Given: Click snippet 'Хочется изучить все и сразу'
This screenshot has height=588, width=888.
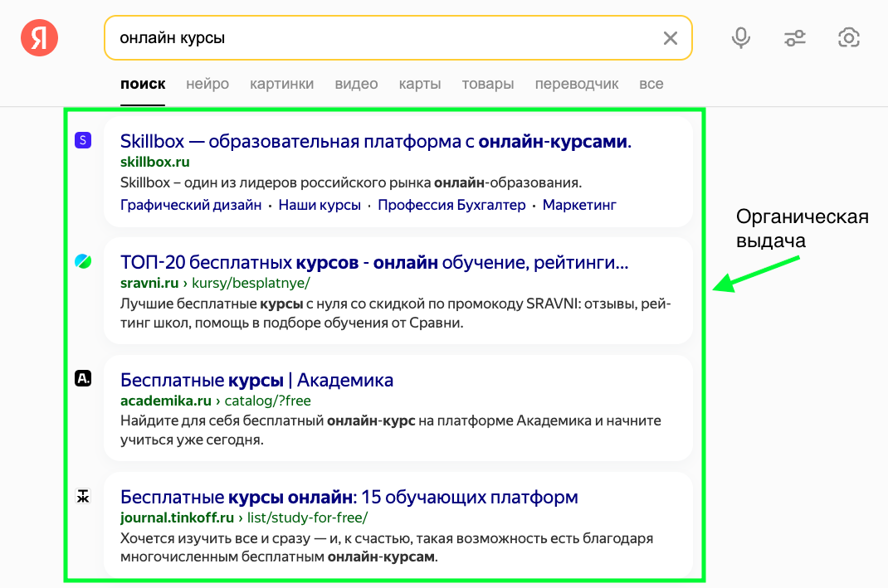Looking at the screenshot, I should coord(387,547).
